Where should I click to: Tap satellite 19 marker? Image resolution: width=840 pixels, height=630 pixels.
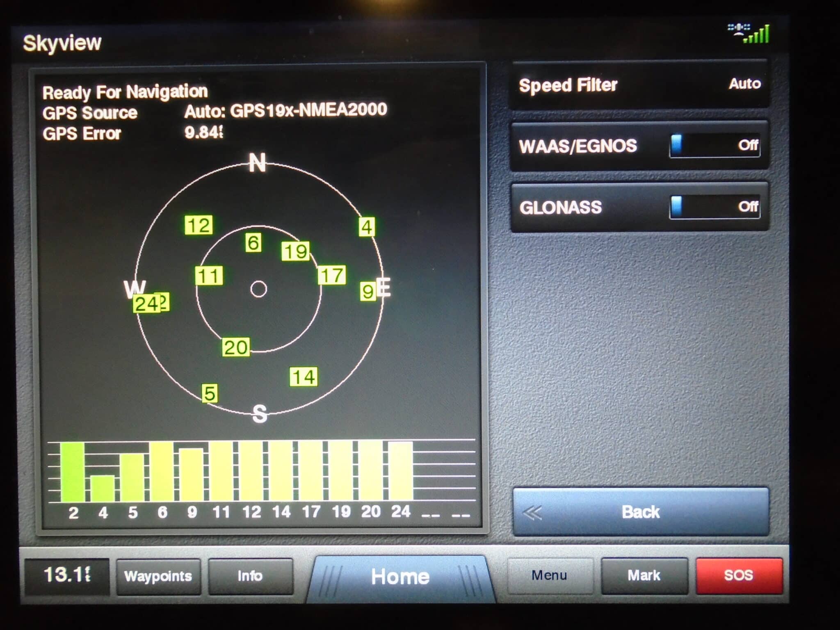pyautogui.click(x=295, y=251)
